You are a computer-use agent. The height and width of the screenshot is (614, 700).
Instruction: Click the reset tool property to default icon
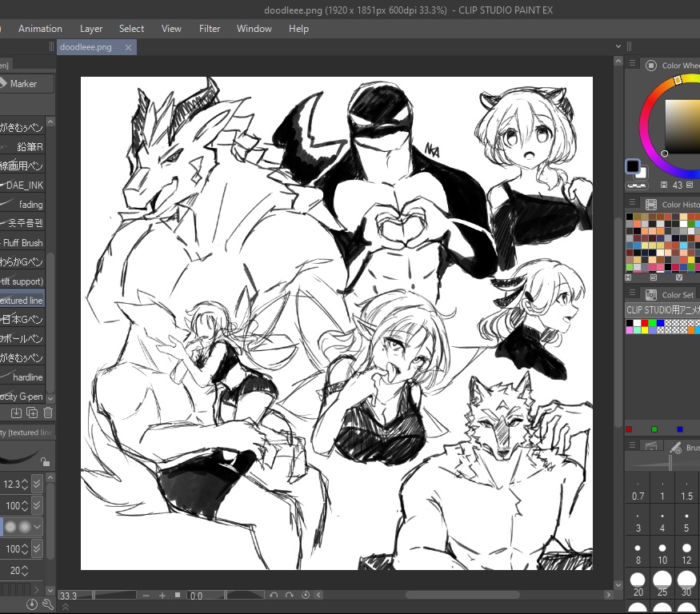coord(32,604)
